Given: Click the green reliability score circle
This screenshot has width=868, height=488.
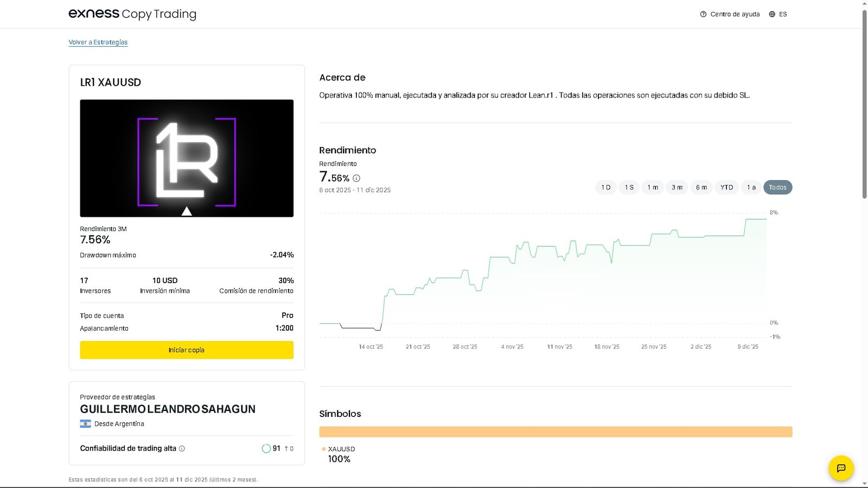Looking at the screenshot, I should click(266, 448).
